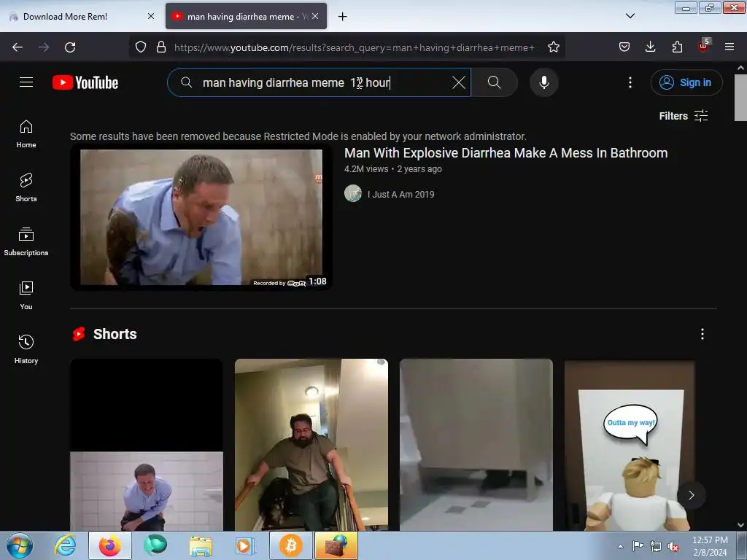Clear the search query with the X
The height and width of the screenshot is (560, 747).
click(x=459, y=82)
